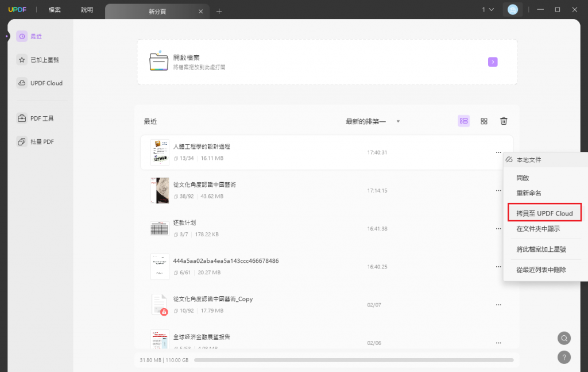Screen dimensions: 588x372
Task: Open more options for 人體工程學的設計過程
Action: coord(498,152)
